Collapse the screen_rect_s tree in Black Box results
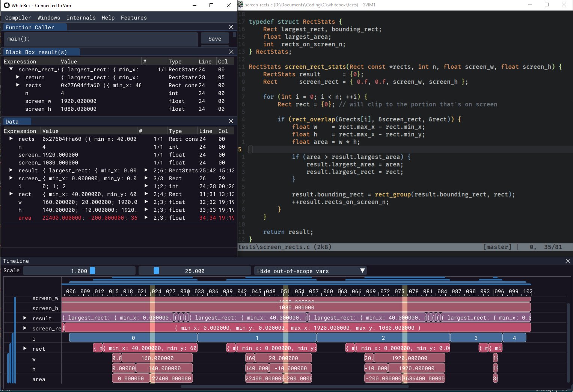This screenshot has width=573, height=392. pyautogui.click(x=11, y=69)
